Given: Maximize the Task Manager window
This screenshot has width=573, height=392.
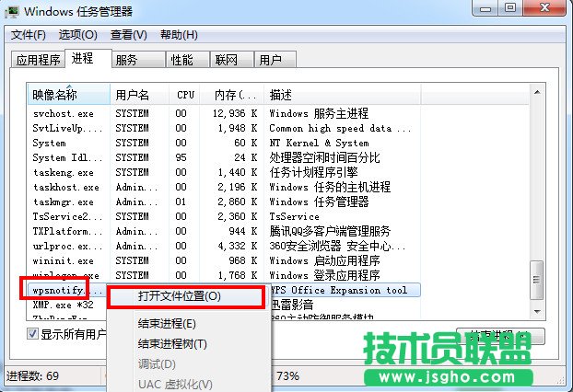Looking at the screenshot, I should pos(514,10).
